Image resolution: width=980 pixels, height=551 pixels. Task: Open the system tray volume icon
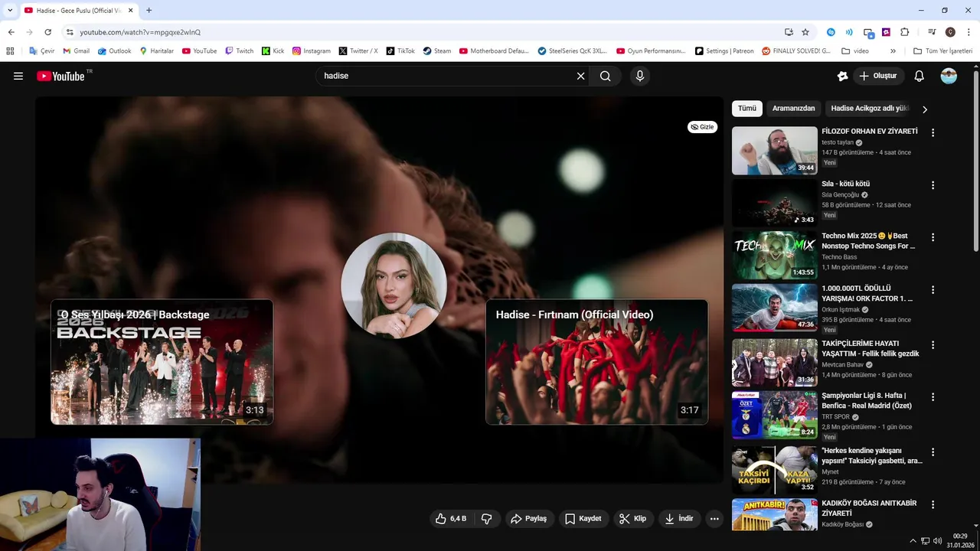coord(938,541)
